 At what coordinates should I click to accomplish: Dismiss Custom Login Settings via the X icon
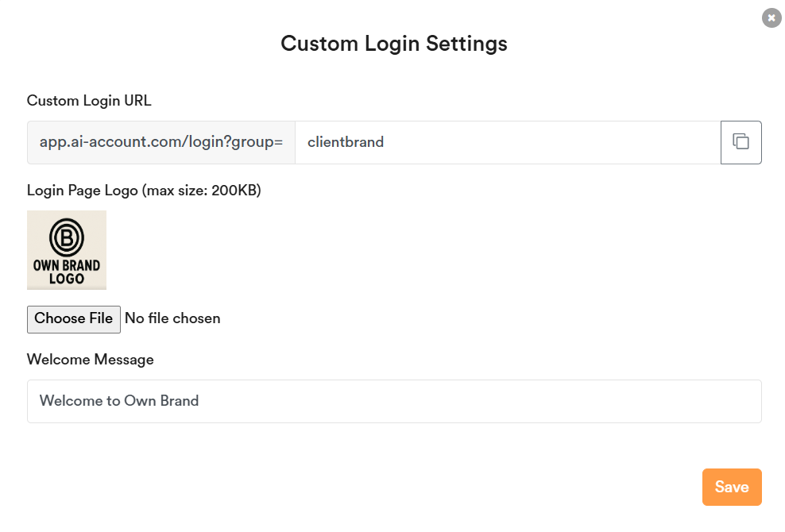(771, 17)
